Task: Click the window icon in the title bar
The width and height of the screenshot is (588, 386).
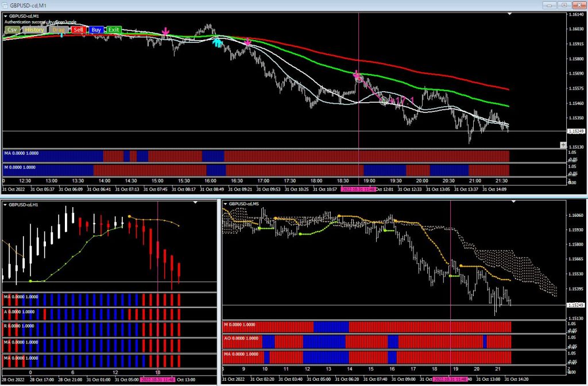Action: (5, 5)
